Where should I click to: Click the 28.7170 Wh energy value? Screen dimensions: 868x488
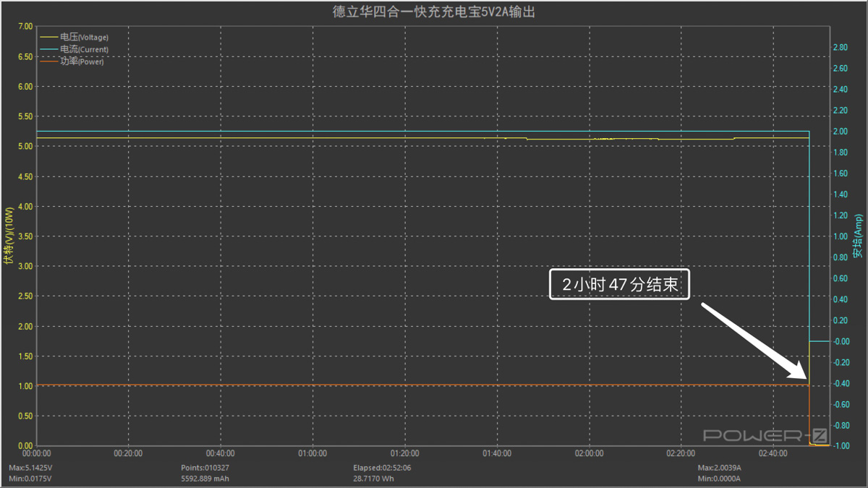coord(373,479)
